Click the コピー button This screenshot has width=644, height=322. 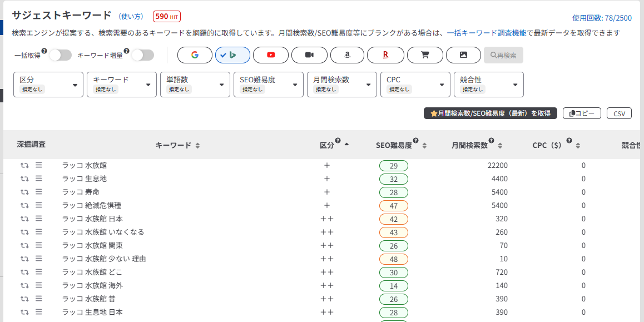(x=582, y=113)
